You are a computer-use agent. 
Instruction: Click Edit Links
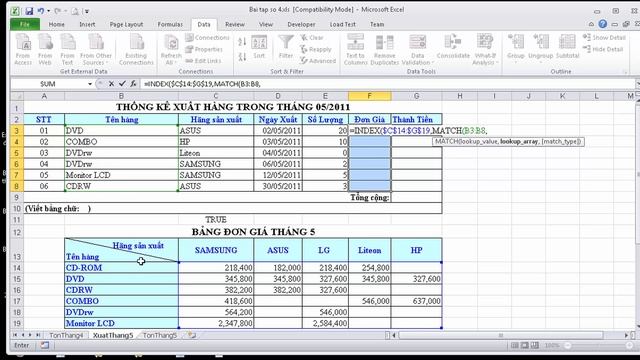(x=203, y=61)
